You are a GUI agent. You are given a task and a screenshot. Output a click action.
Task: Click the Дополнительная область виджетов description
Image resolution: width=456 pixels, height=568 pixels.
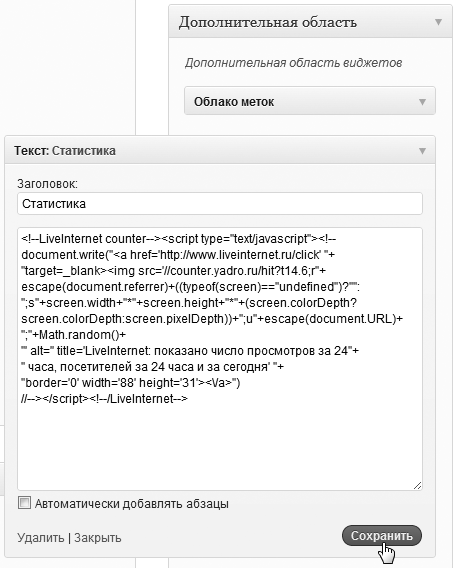click(x=294, y=63)
